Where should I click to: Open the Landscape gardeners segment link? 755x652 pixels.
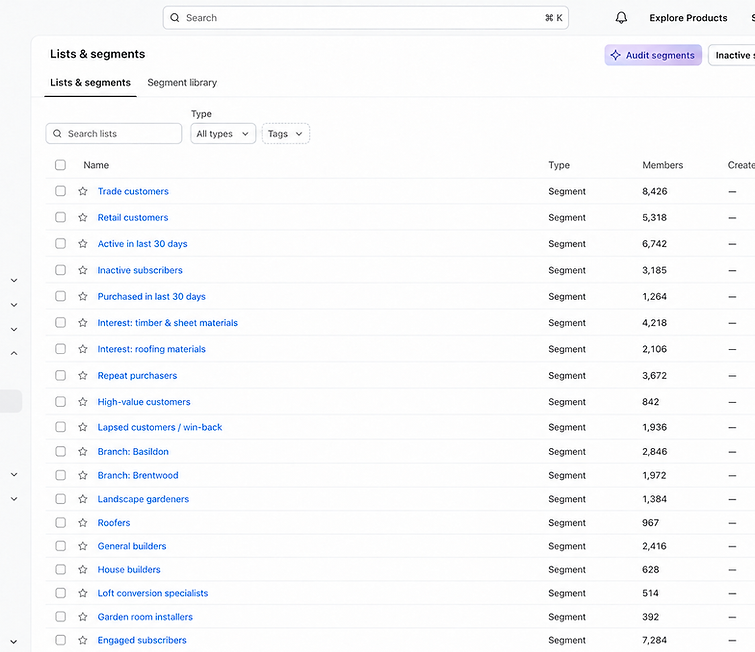[143, 499]
